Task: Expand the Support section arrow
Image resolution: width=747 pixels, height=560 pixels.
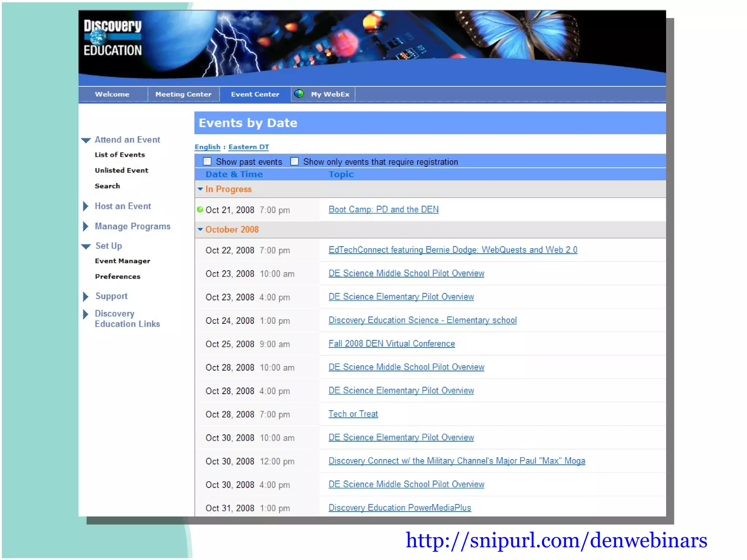Action: point(86,296)
